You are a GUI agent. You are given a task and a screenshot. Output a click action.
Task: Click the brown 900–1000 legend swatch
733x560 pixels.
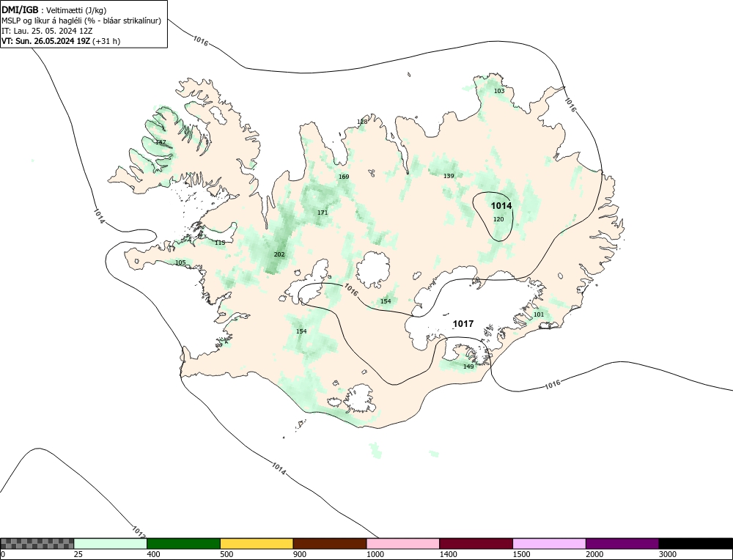point(330,543)
